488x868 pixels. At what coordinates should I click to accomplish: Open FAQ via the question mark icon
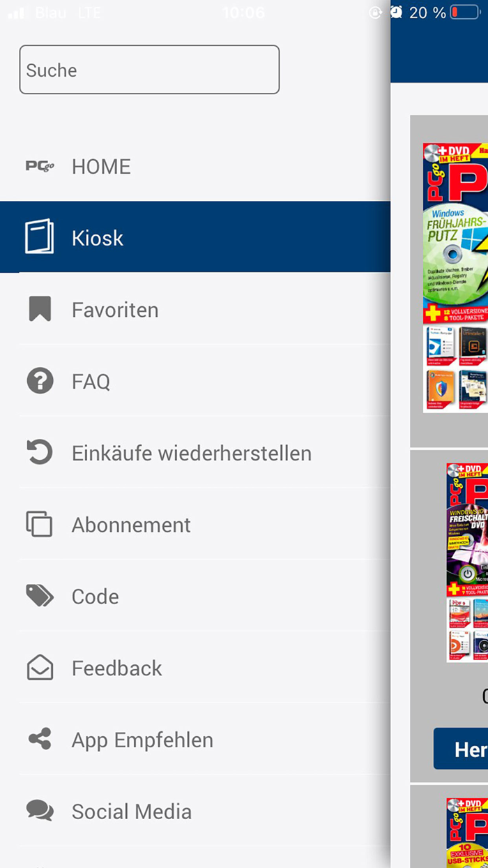click(40, 381)
